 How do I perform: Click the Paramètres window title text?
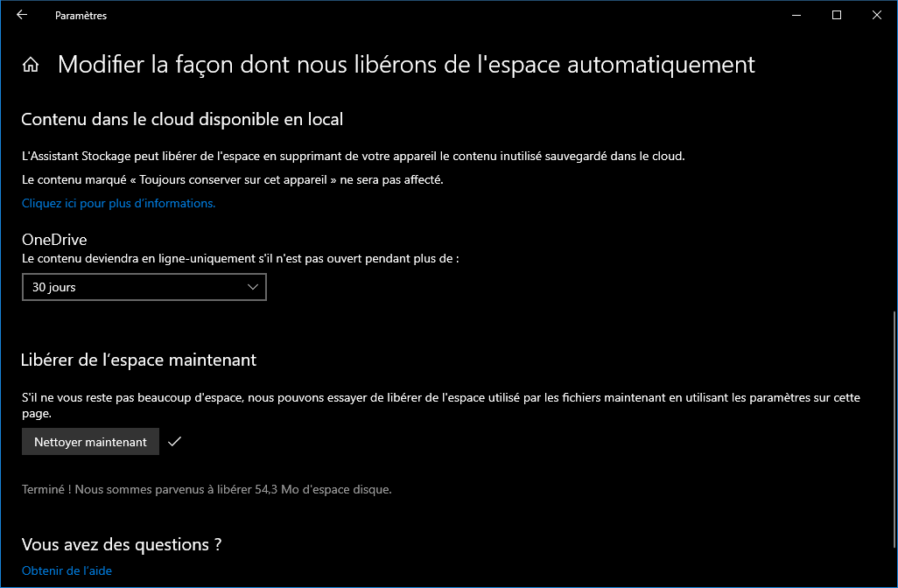(x=81, y=16)
